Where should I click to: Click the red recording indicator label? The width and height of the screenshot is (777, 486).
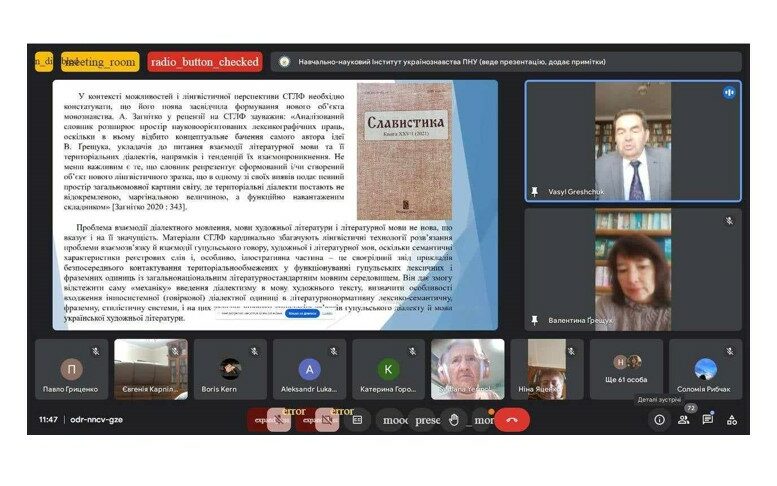[204, 62]
